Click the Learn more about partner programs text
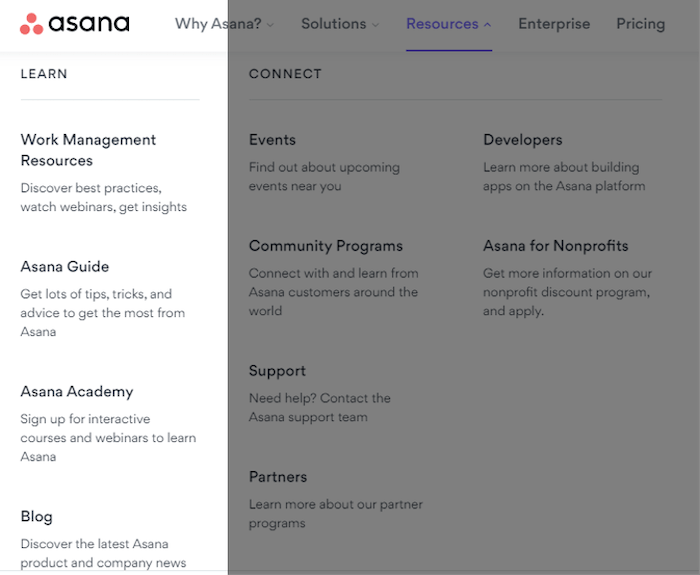 point(335,514)
